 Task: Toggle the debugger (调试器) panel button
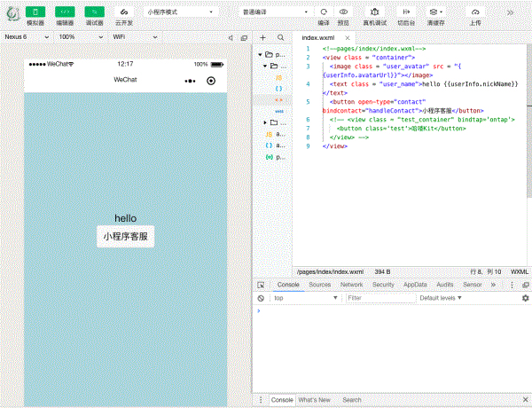pyautogui.click(x=95, y=12)
